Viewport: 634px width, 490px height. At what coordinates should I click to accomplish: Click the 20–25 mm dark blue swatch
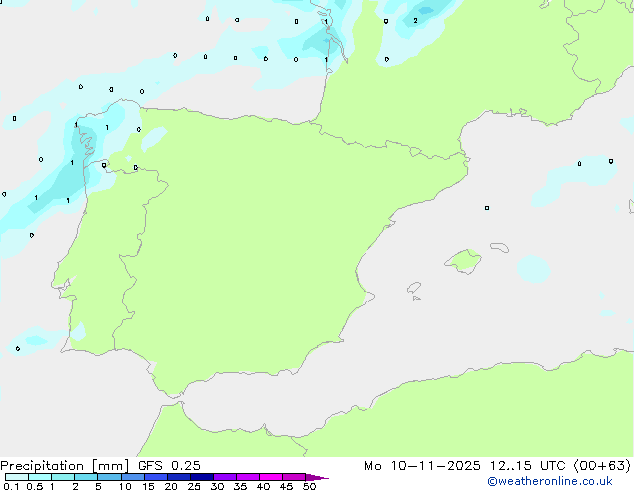click(179, 477)
